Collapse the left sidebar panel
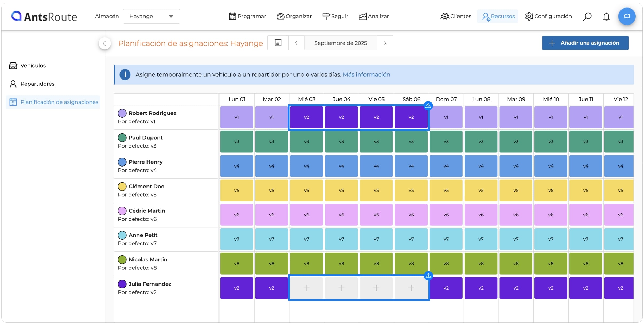644x325 pixels. pyautogui.click(x=104, y=43)
